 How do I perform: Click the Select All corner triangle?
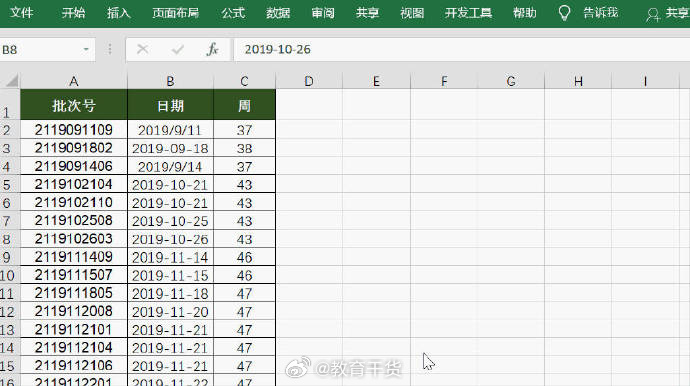pyautogui.click(x=11, y=81)
